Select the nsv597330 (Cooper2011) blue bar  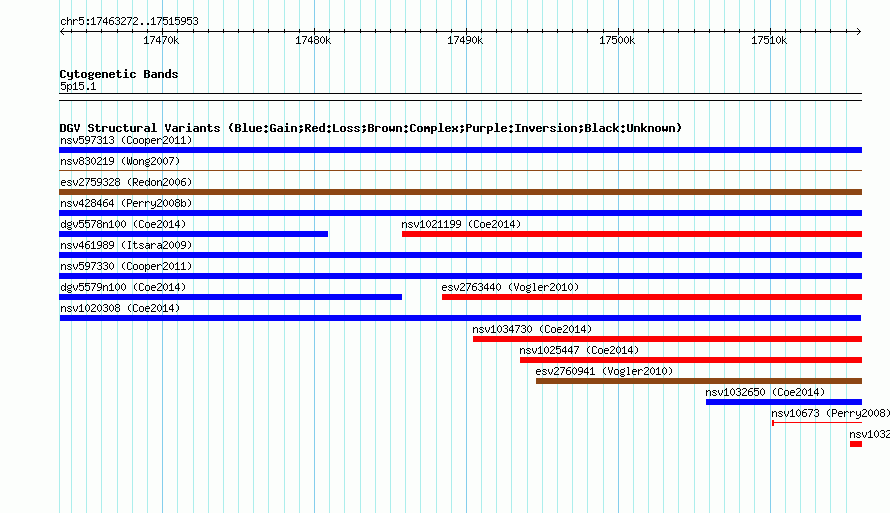coord(460,276)
